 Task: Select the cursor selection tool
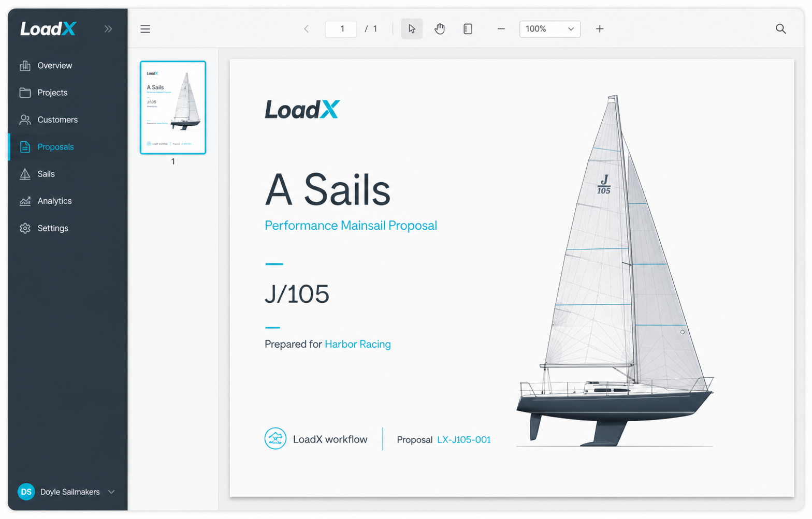click(x=412, y=29)
